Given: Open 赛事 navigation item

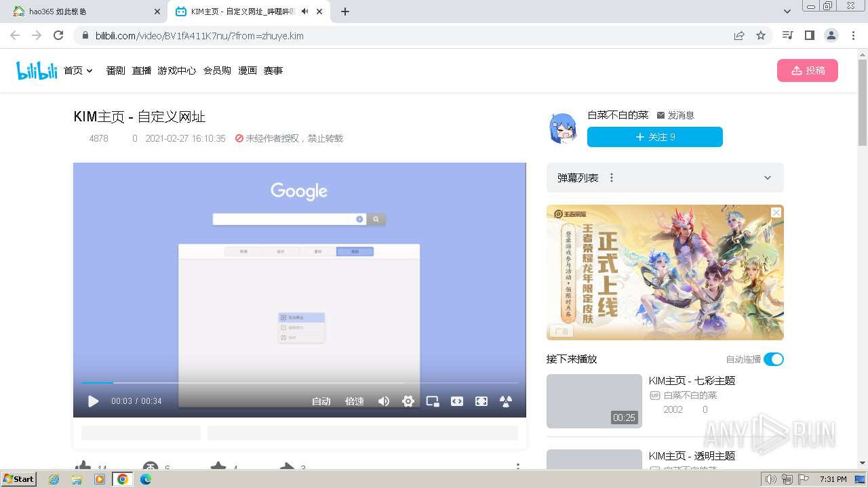Looking at the screenshot, I should click(273, 70).
